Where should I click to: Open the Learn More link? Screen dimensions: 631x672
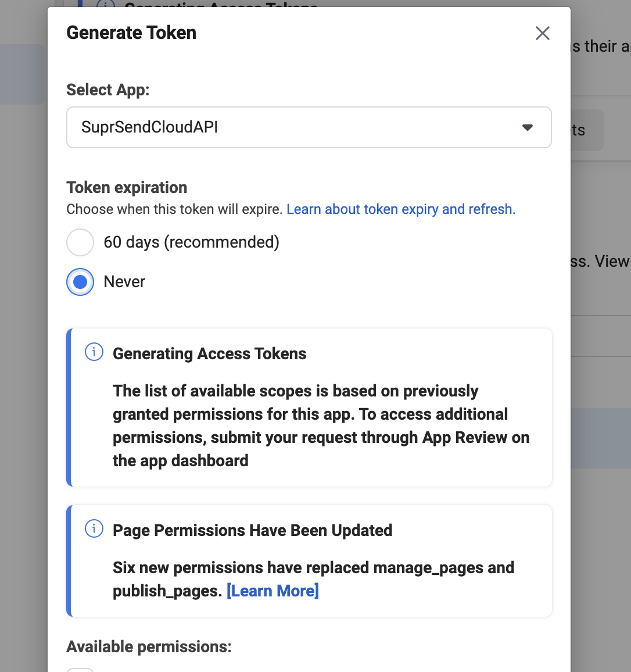(273, 591)
